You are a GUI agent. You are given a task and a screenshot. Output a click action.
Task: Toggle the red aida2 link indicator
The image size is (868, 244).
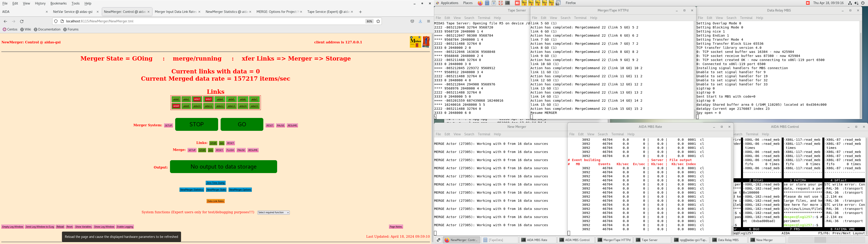point(197,99)
